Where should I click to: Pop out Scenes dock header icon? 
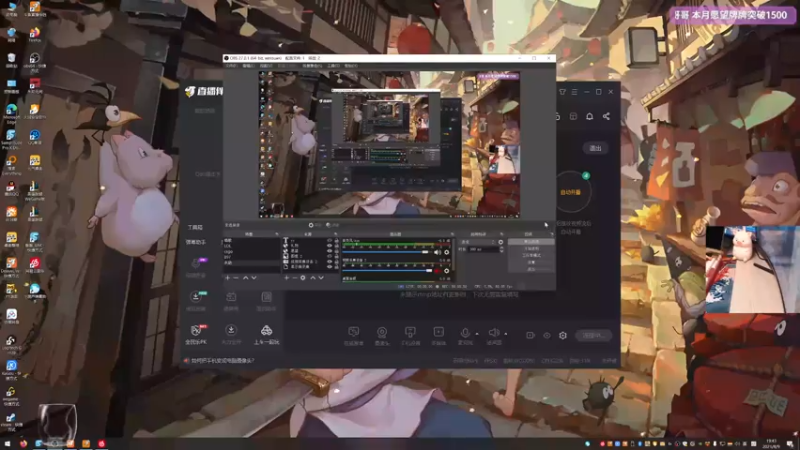click(277, 234)
